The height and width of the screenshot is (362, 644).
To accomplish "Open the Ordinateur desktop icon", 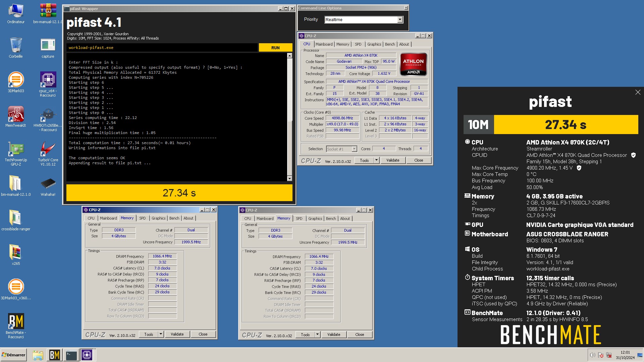I will 16,14.
